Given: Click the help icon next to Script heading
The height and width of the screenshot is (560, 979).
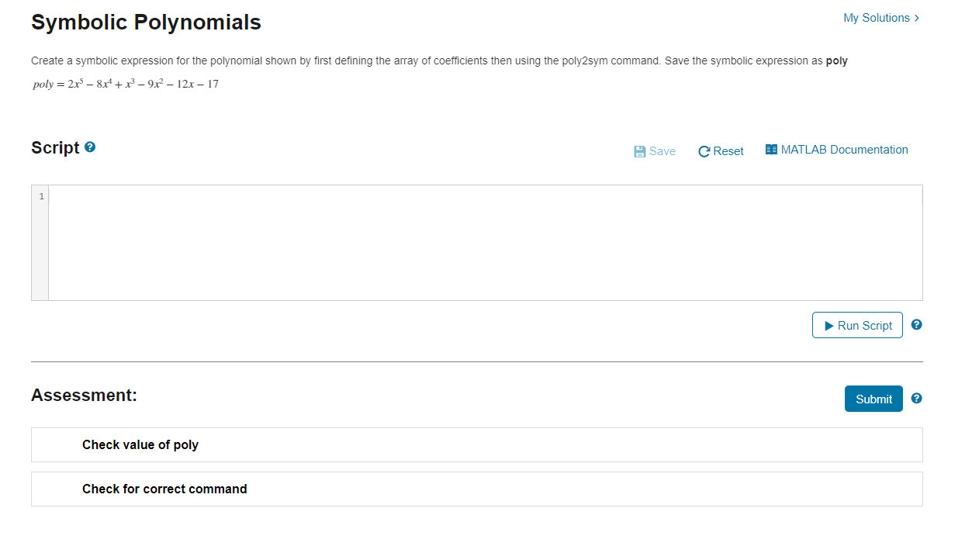Looking at the screenshot, I should [x=90, y=147].
